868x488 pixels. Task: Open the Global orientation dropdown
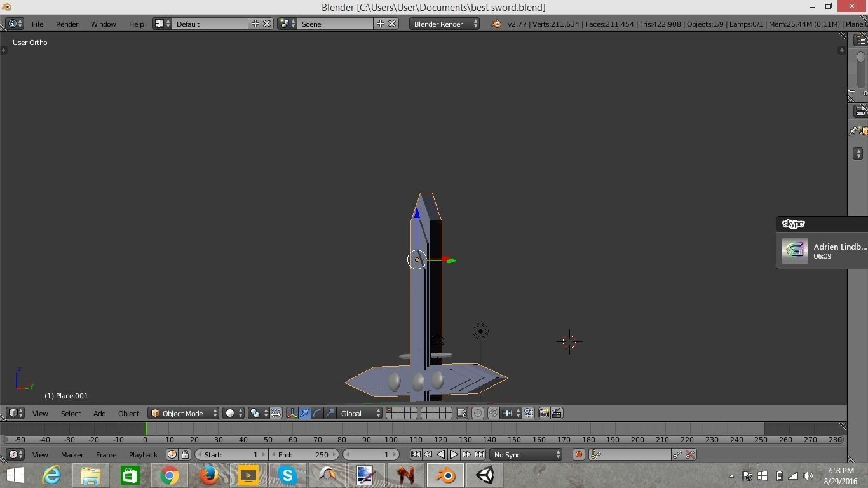[x=360, y=413]
